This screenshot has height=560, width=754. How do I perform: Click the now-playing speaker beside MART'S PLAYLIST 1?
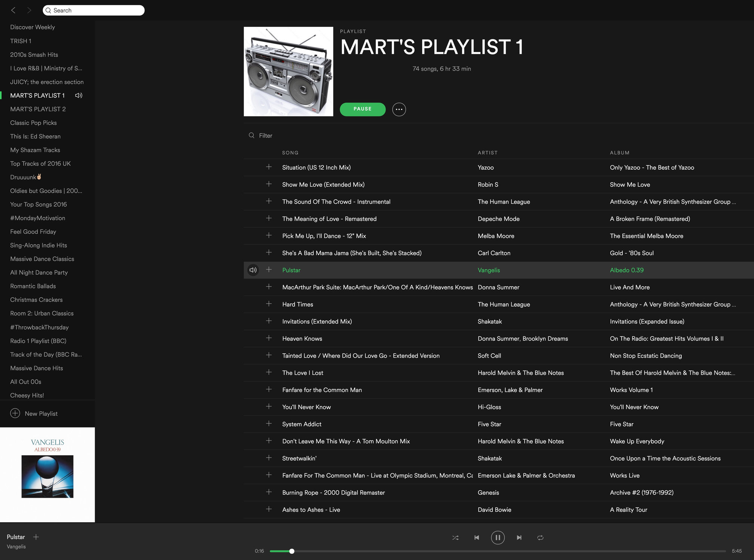(x=79, y=95)
